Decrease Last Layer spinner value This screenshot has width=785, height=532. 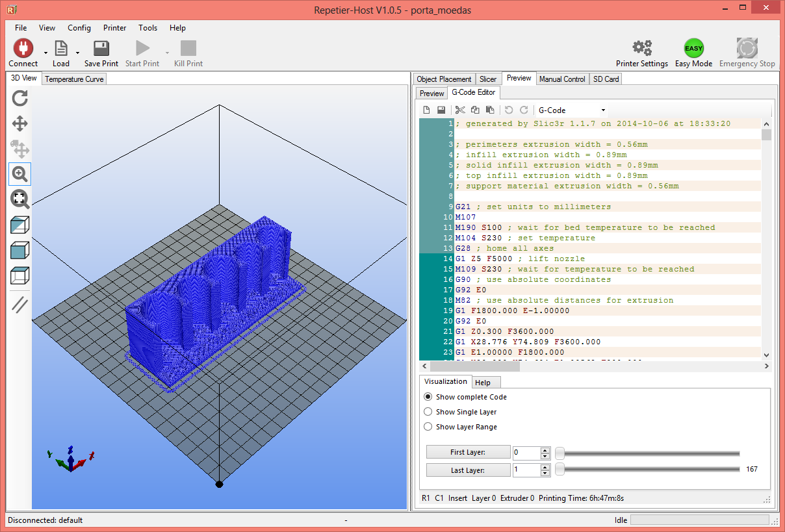click(x=545, y=474)
